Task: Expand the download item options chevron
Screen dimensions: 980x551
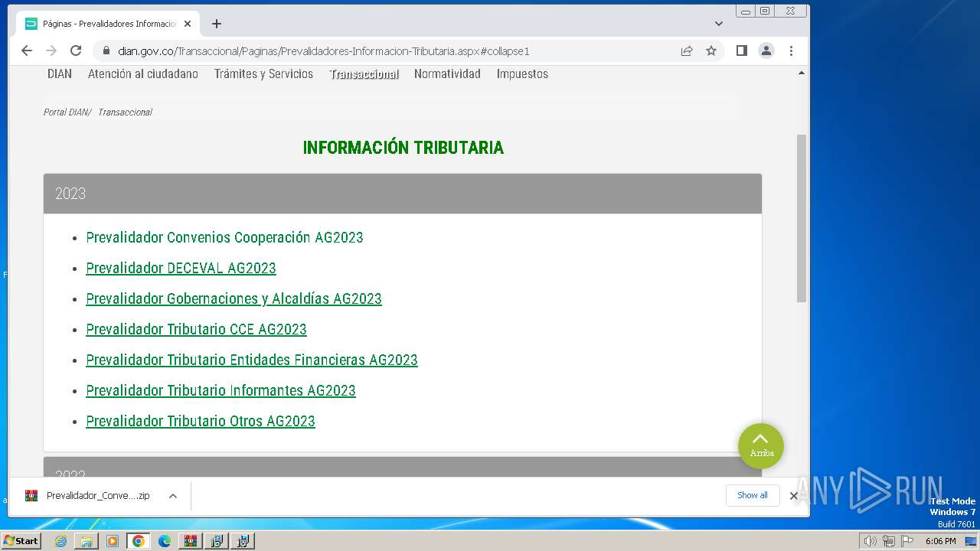Action: click(173, 496)
